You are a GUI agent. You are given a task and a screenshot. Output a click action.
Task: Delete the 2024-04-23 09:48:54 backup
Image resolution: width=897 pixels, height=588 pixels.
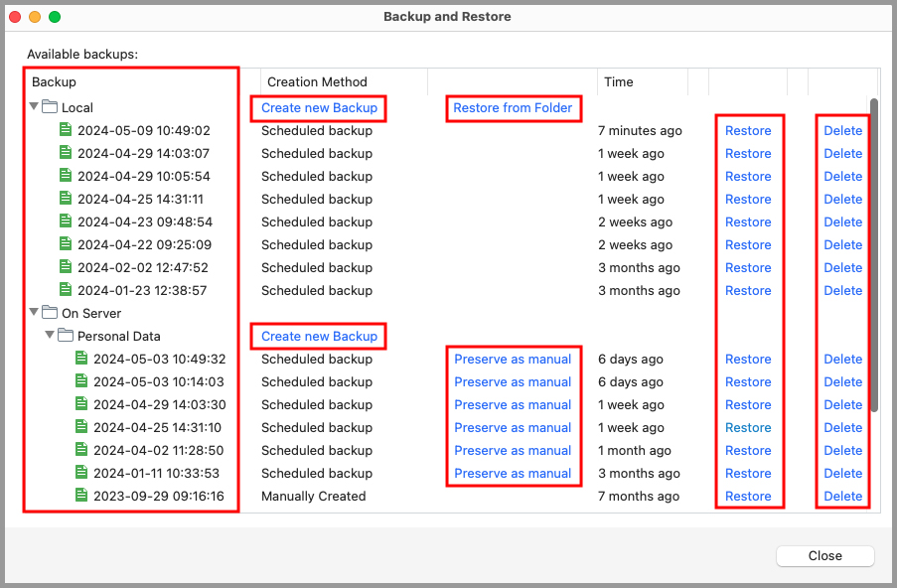[842, 221]
